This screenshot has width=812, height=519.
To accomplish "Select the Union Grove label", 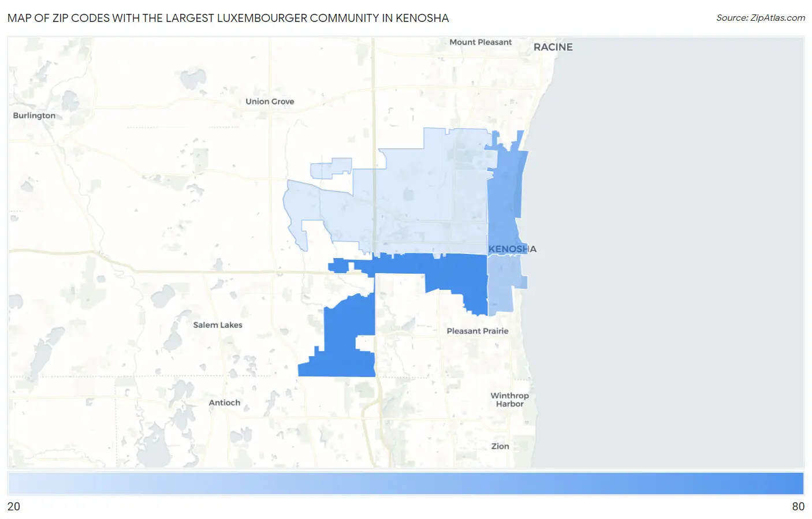I will (270, 102).
